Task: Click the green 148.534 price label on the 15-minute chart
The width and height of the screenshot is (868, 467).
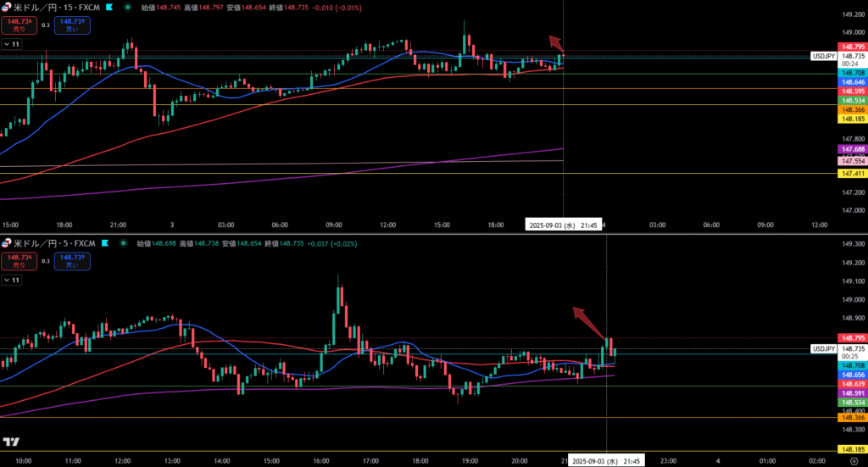Action: pyautogui.click(x=853, y=101)
